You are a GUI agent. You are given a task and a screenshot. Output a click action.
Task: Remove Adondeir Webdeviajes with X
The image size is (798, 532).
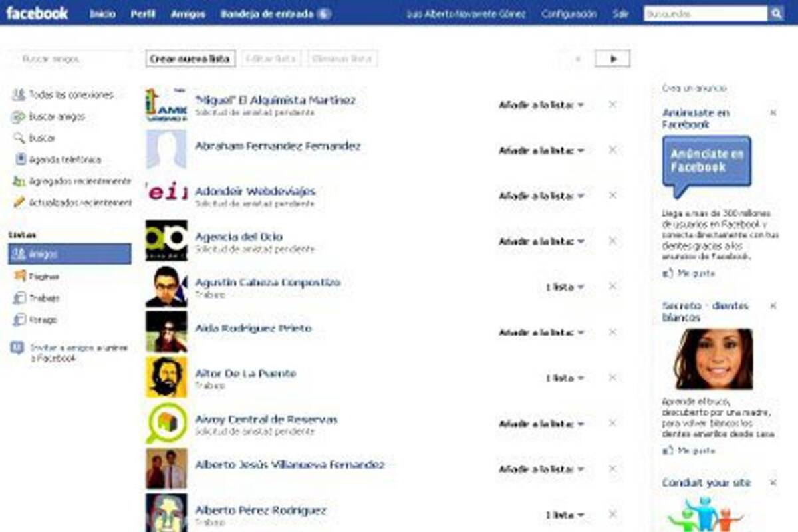click(x=612, y=195)
